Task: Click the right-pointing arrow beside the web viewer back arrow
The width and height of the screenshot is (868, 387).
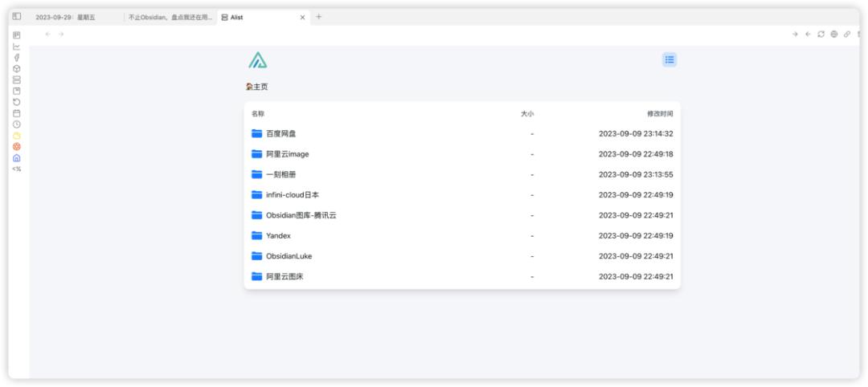Action: coord(795,35)
